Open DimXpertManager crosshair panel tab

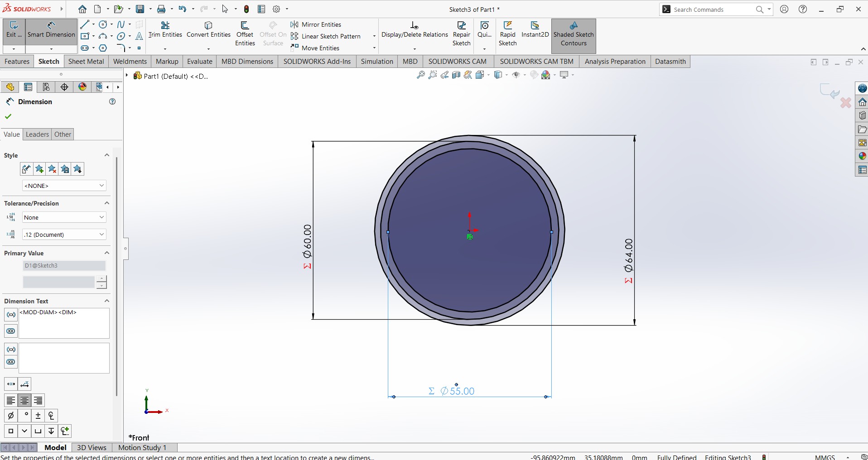coord(64,87)
